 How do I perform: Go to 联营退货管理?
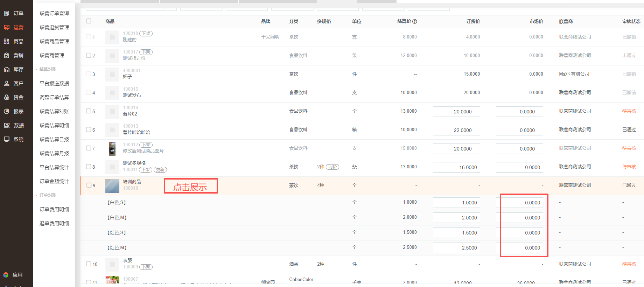click(54, 27)
